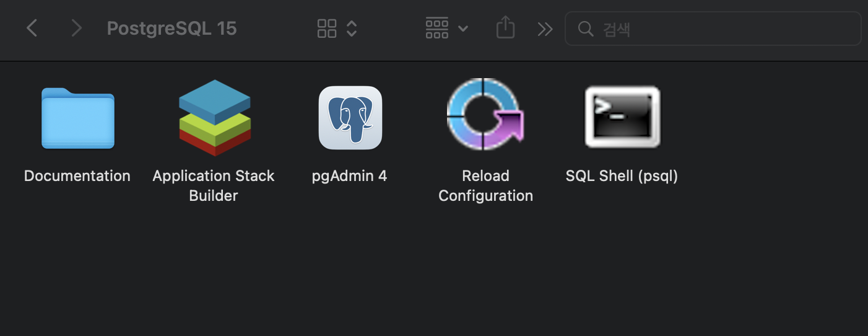Viewport: 868px width, 336px height.
Task: Click the Reload Configuration label text
Action: tap(486, 185)
